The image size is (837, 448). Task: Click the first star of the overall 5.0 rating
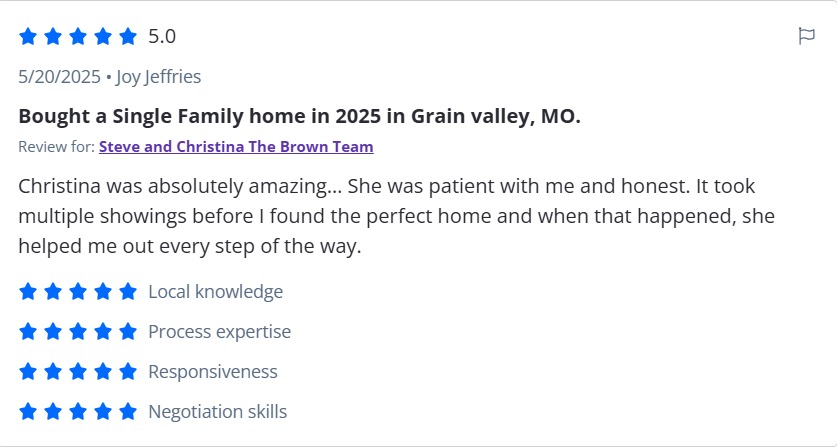click(28, 37)
